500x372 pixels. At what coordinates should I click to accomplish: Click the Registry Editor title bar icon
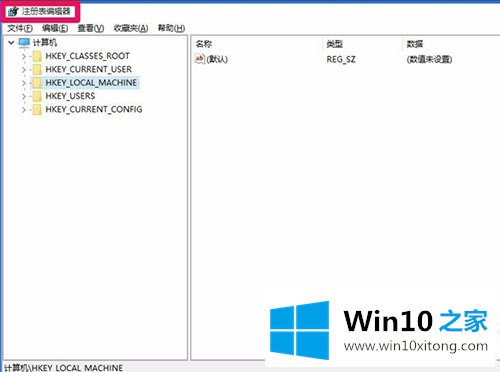coord(13,12)
